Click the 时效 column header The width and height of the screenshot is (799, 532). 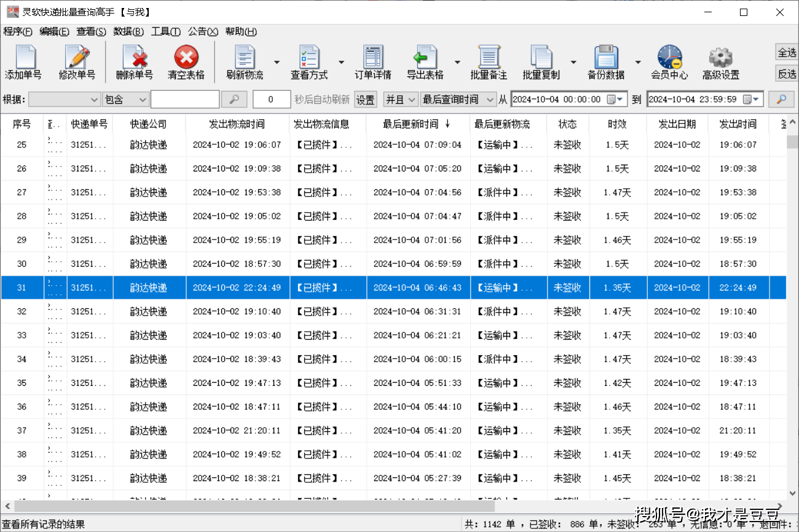[617, 124]
